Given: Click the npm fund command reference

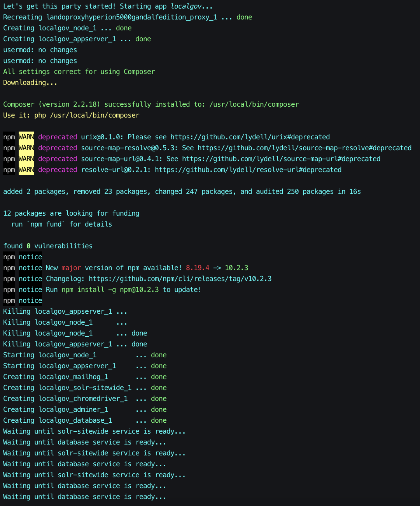Looking at the screenshot, I should 46,224.
